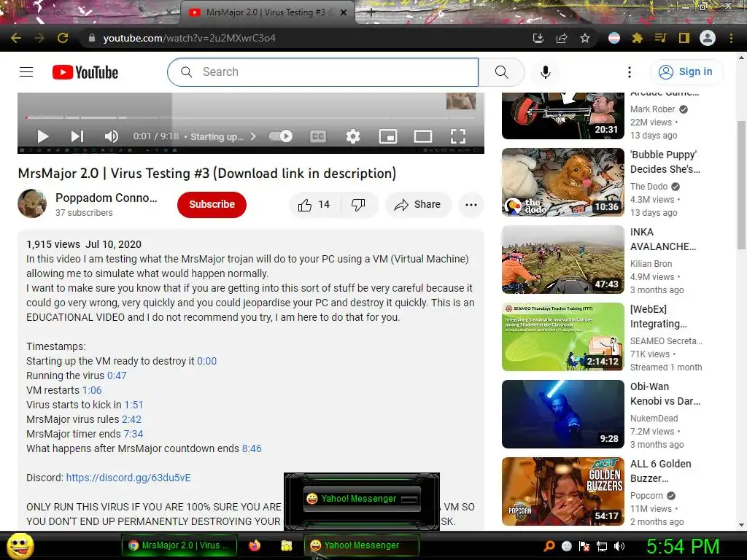This screenshot has height=560, width=747.
Task: Click the YouTube search input field
Action: click(x=323, y=72)
